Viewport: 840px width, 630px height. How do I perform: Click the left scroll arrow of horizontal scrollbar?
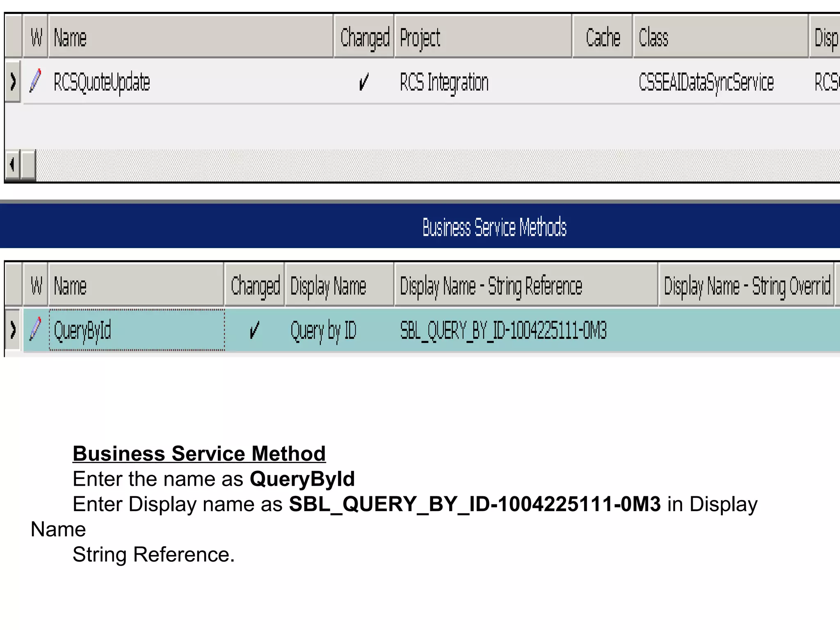[x=12, y=165]
